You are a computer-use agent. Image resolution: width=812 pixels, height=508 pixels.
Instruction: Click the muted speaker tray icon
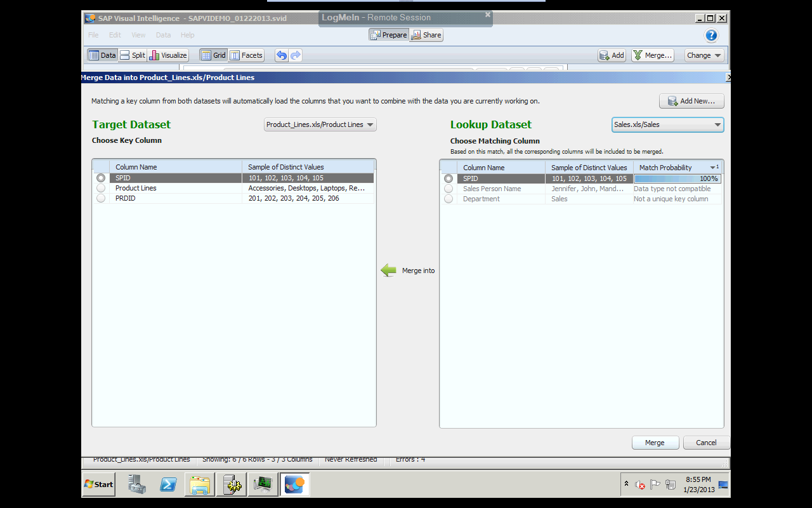(640, 485)
